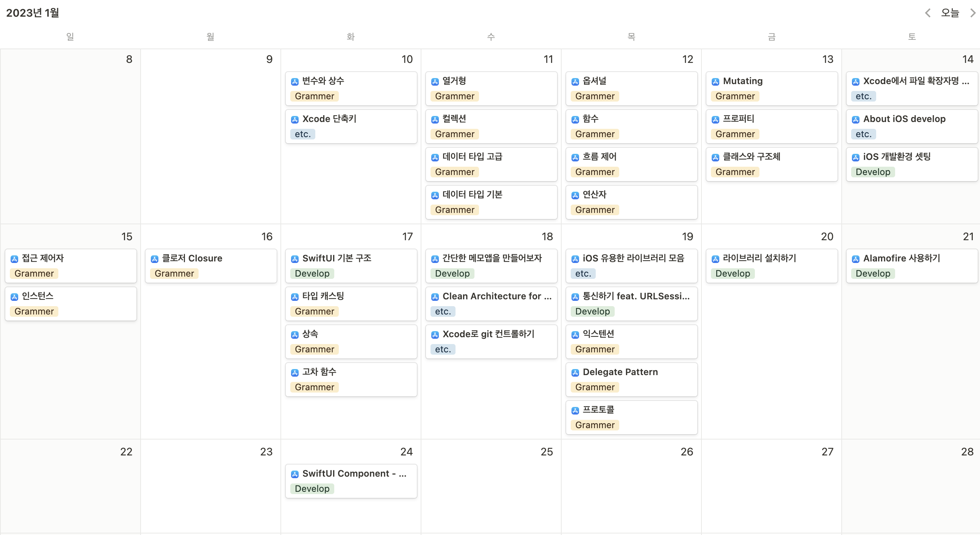Screen dimensions: 980x535
Task: Open the 라이브러리 설치하기 card
Action: coord(771,265)
